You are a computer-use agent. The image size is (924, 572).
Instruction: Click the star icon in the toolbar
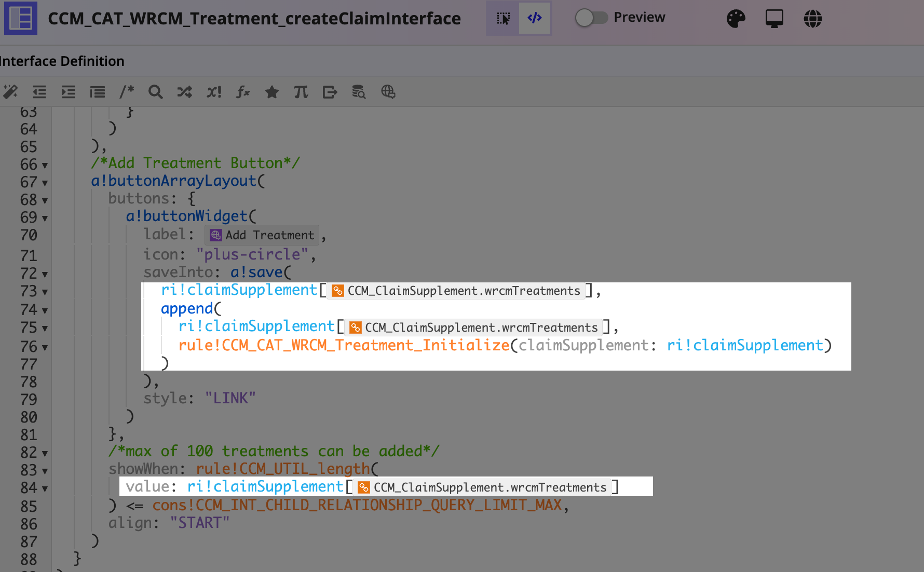point(271,92)
